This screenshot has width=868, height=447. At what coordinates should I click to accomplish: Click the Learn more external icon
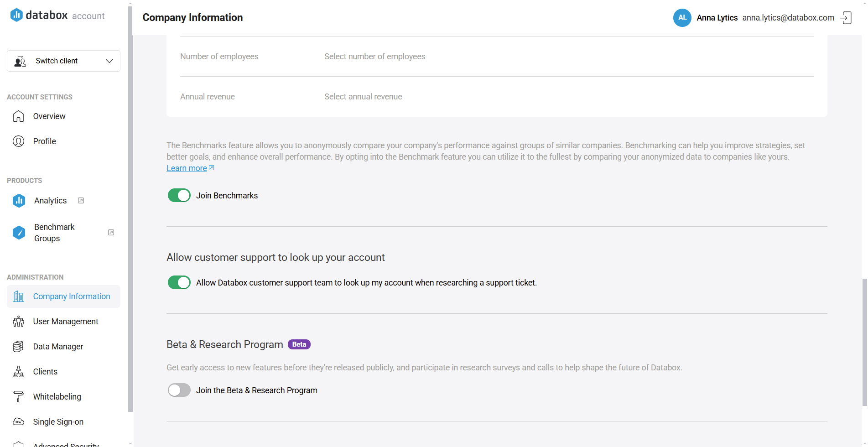[x=211, y=168]
